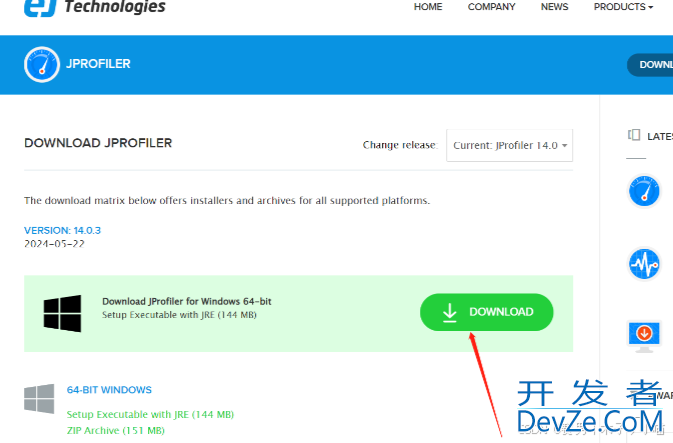Open the HOME menu item

click(x=428, y=7)
